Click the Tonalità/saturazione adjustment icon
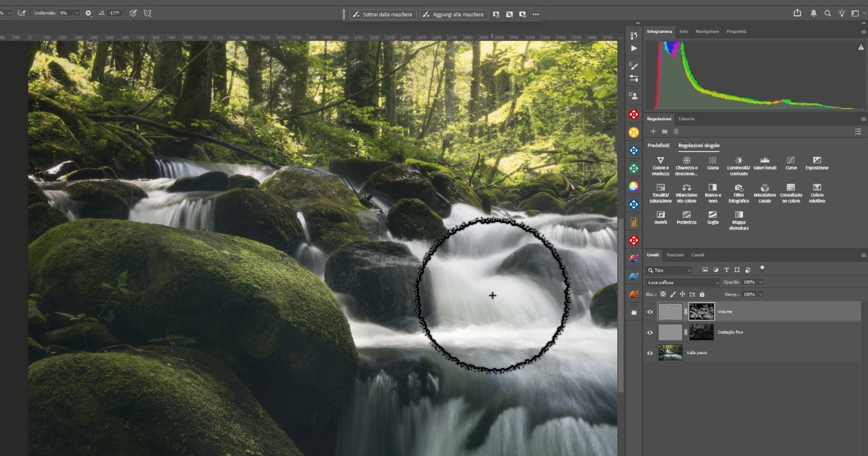868x456 pixels. (660, 187)
